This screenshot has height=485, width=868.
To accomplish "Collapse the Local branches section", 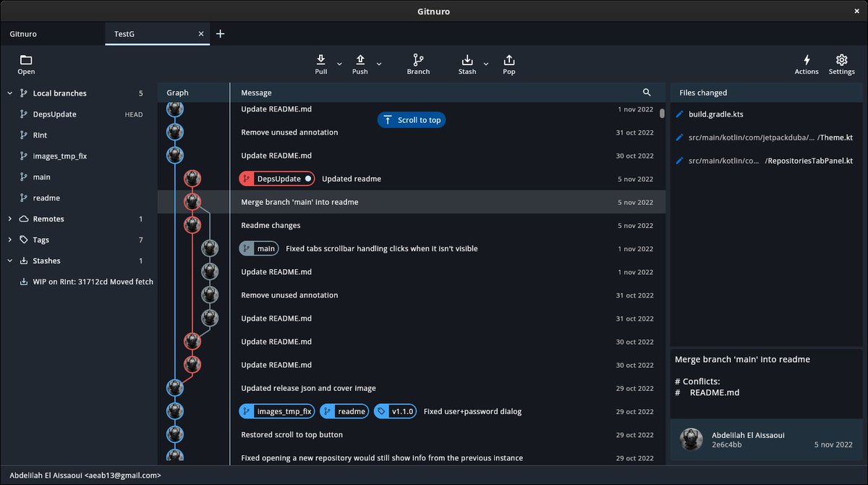I will pos(10,93).
